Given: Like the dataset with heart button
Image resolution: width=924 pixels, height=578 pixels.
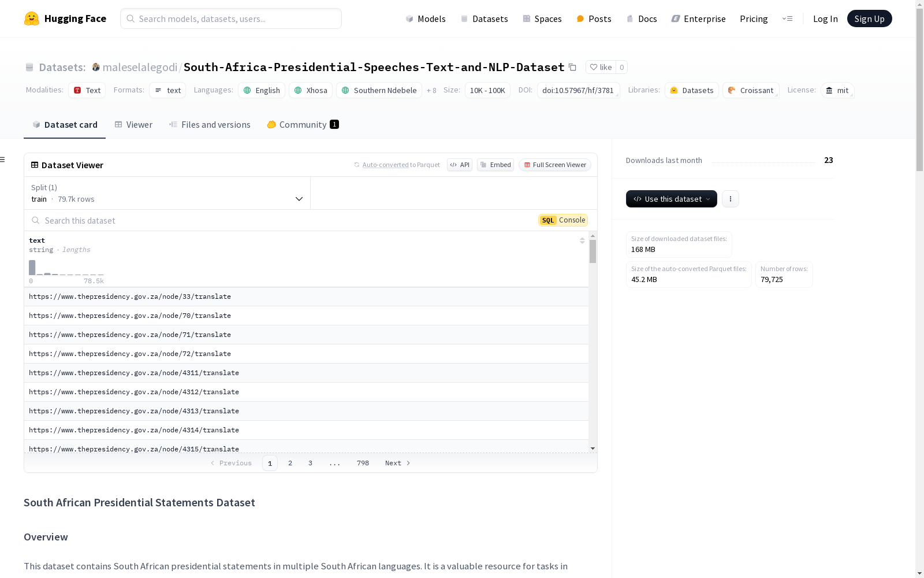Looking at the screenshot, I should (x=601, y=67).
